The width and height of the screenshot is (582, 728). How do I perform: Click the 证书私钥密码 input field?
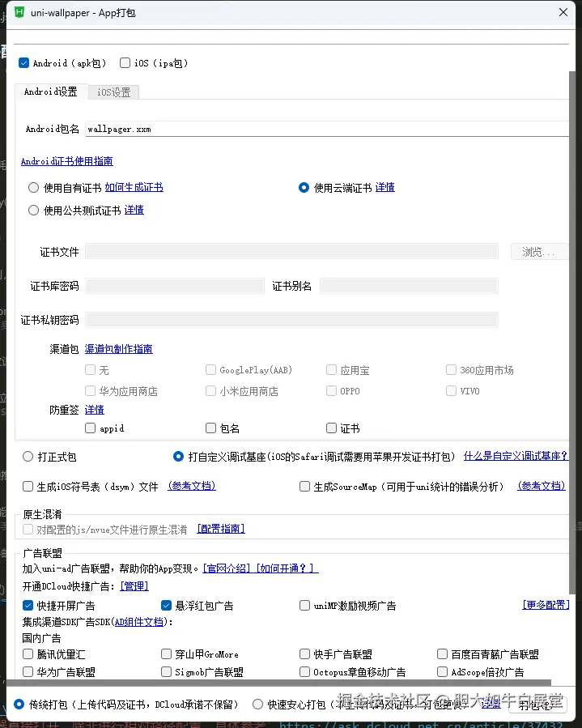coord(292,320)
